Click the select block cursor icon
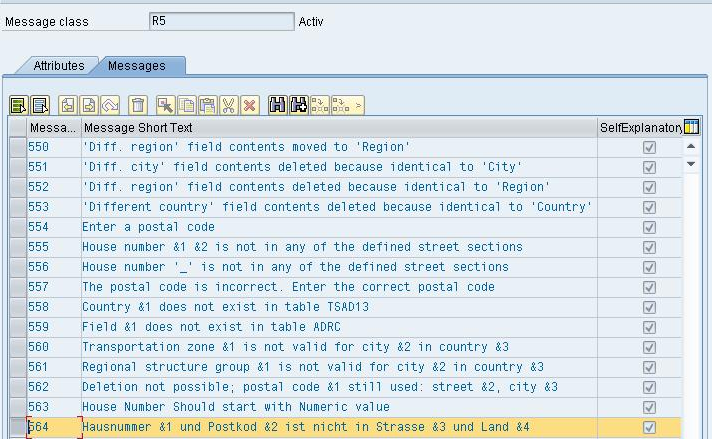The width and height of the screenshot is (712, 439). pos(165,105)
